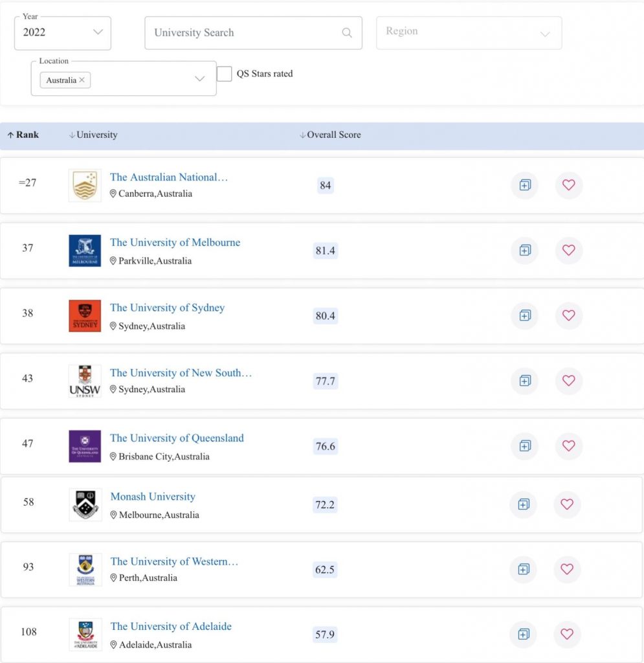Screen dimensions: 644x663
Task: Open the Monash University crest logo
Action: click(85, 504)
